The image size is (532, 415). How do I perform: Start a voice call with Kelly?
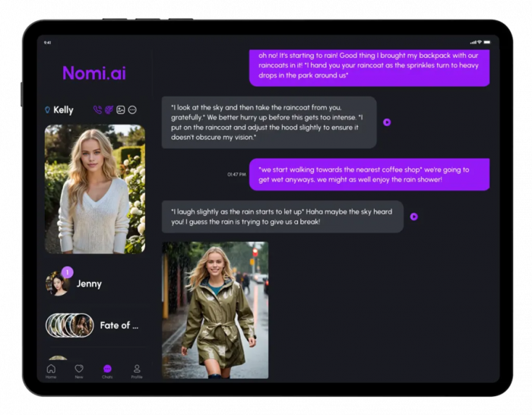tap(97, 110)
